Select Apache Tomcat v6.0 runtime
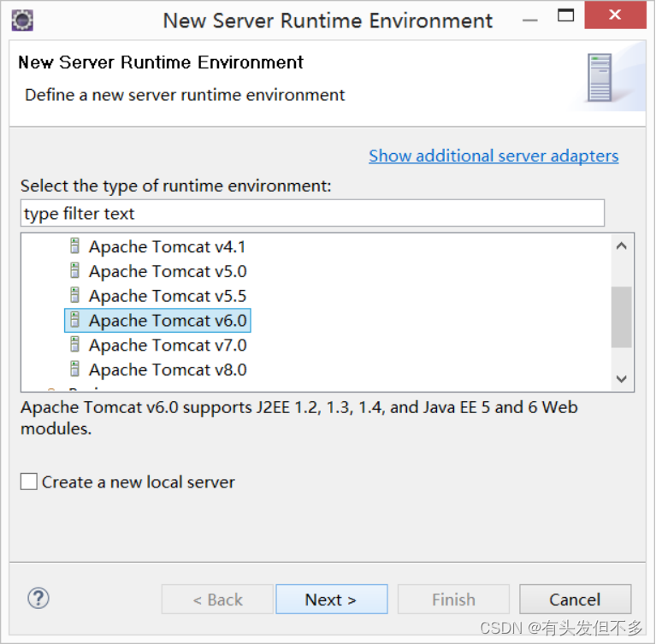The height and width of the screenshot is (644, 656). pos(157,321)
